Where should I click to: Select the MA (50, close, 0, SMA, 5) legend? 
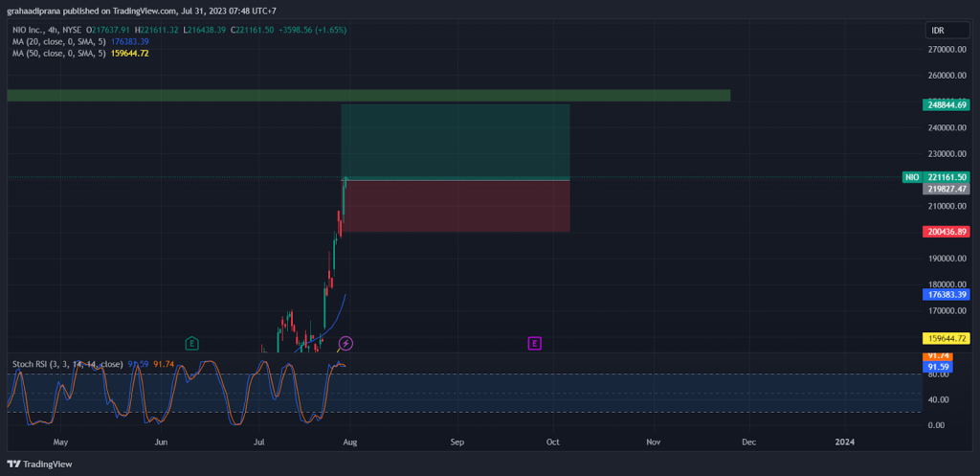pos(60,54)
